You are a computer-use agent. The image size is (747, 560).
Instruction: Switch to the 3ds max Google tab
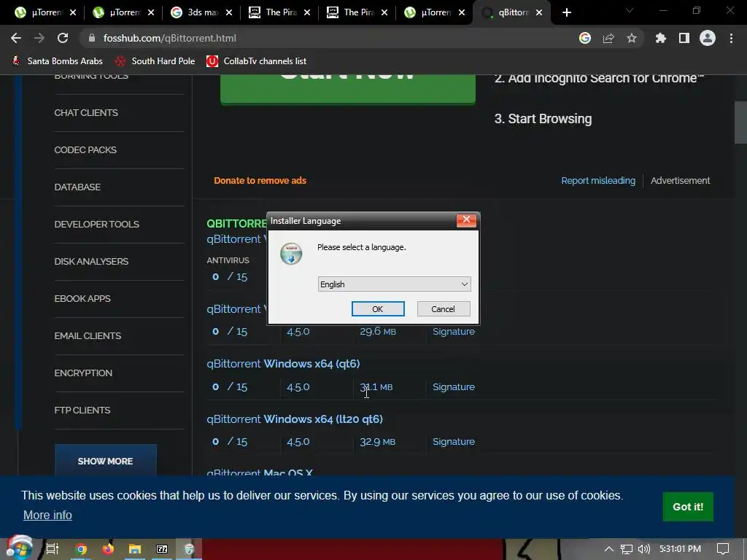click(x=196, y=12)
